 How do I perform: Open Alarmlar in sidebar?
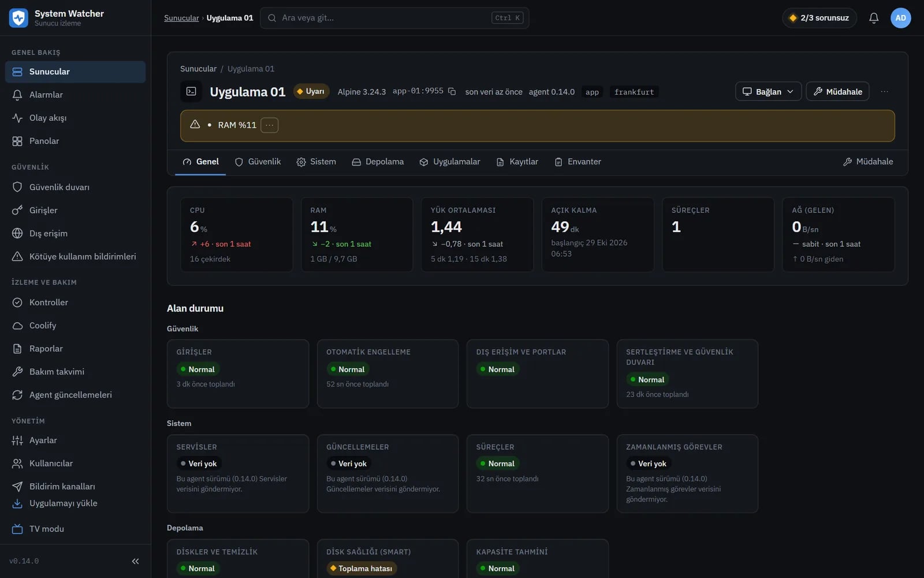tap(75, 95)
